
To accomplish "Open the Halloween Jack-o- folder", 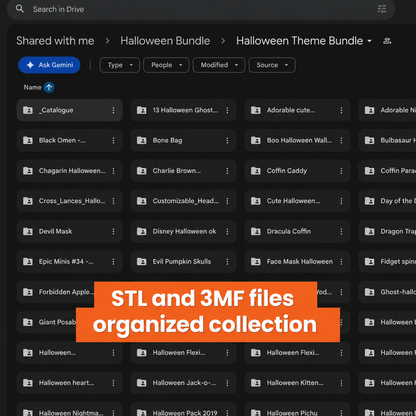I will [184, 383].
